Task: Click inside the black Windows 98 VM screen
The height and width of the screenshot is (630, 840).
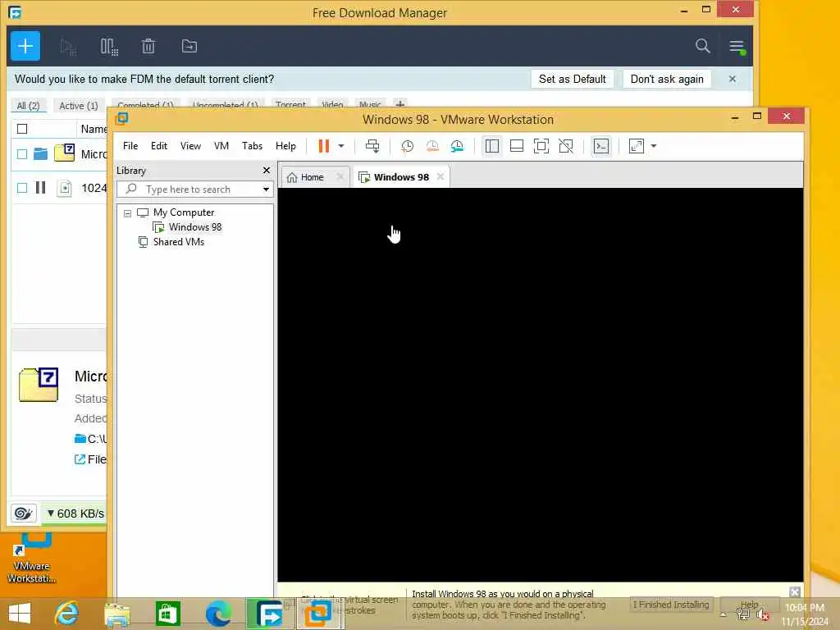Action: [540, 384]
